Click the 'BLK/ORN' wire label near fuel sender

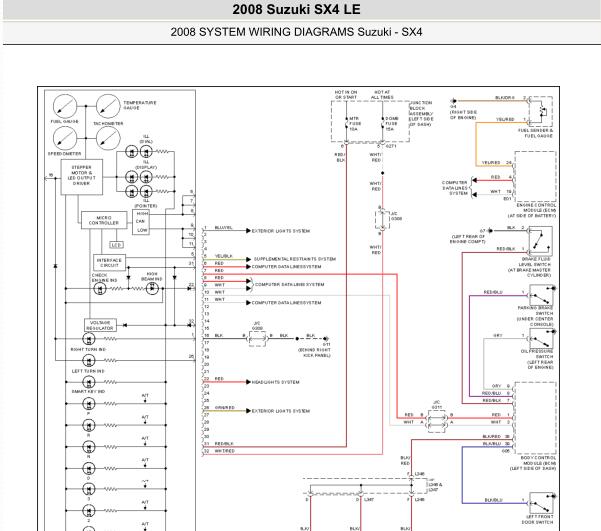coord(505,98)
